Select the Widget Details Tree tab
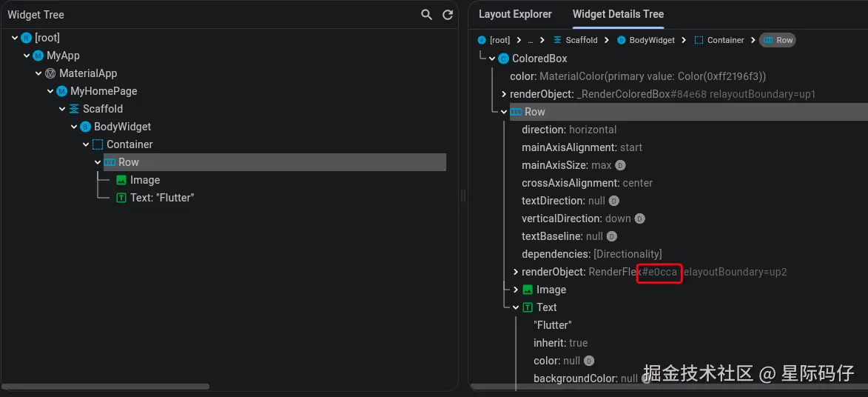The width and height of the screenshot is (868, 397). tap(618, 14)
